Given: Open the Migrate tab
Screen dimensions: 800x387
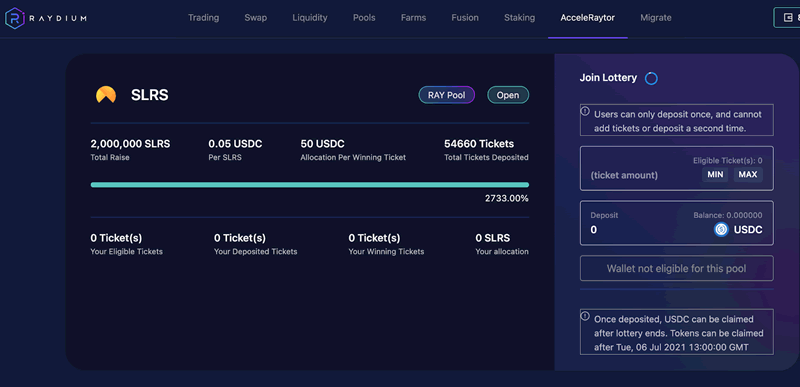Looking at the screenshot, I should tap(656, 18).
